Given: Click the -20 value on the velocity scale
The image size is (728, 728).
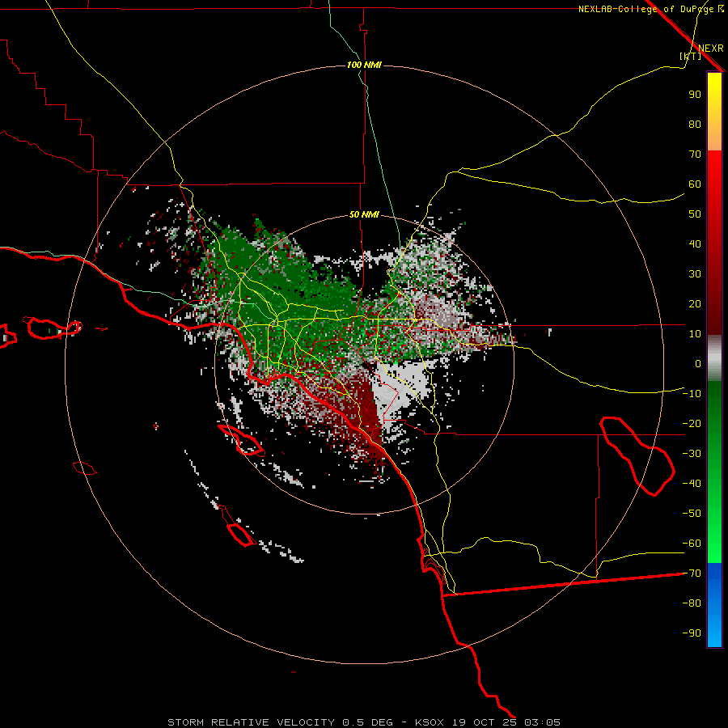Looking at the screenshot, I should click(692, 423).
